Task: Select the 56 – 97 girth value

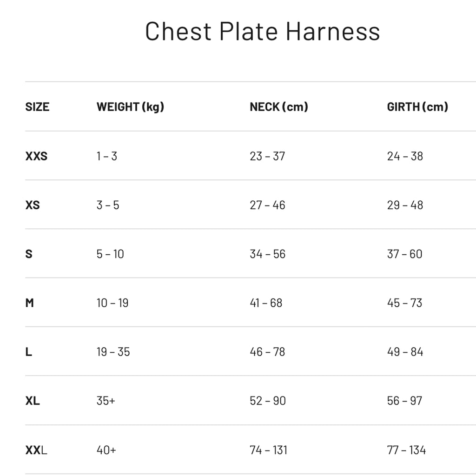Action: [405, 401]
